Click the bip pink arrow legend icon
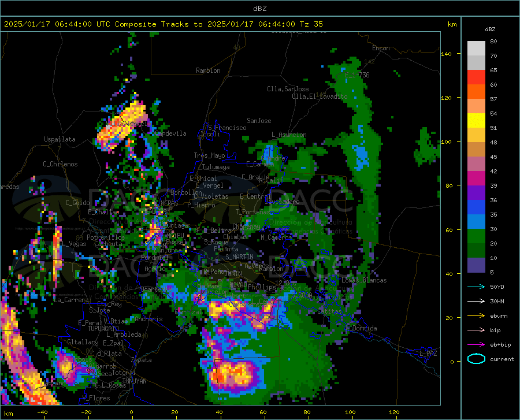Viewport: 520px width, 420px height. (476, 330)
